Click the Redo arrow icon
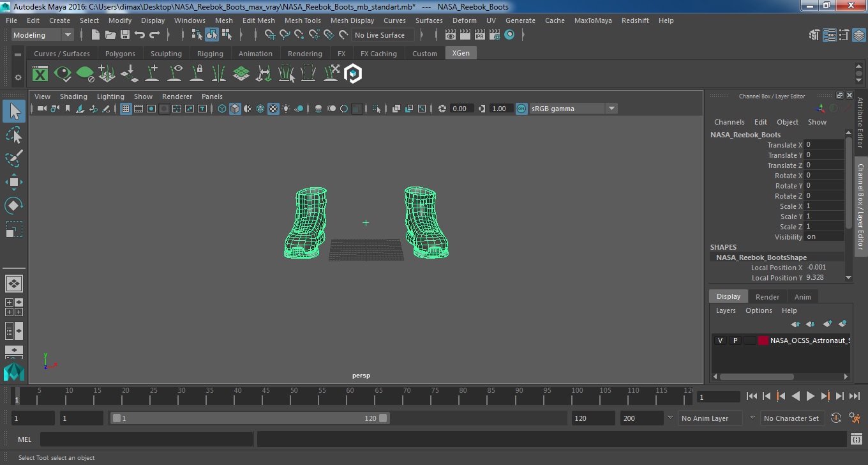Viewport: 868px width, 465px height. click(x=154, y=35)
